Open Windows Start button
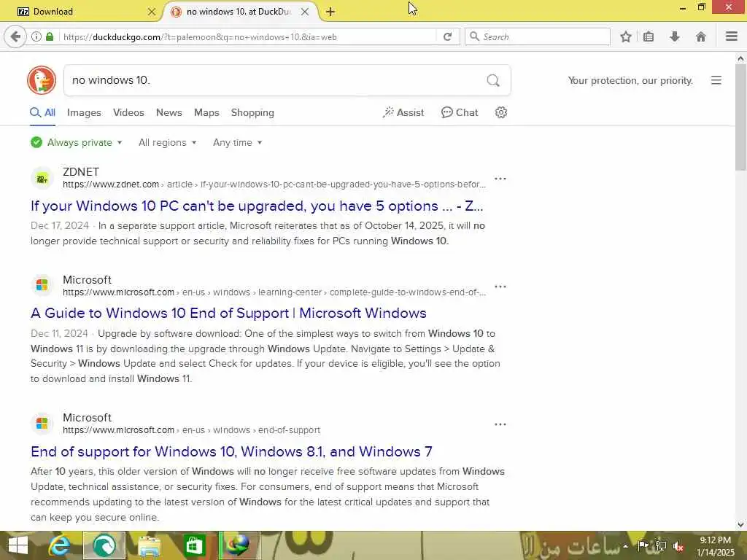747x560 pixels. click(x=18, y=545)
